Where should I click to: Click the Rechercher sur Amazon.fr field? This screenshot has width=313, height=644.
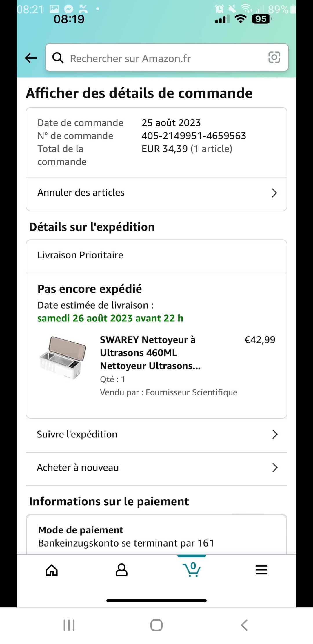point(165,58)
